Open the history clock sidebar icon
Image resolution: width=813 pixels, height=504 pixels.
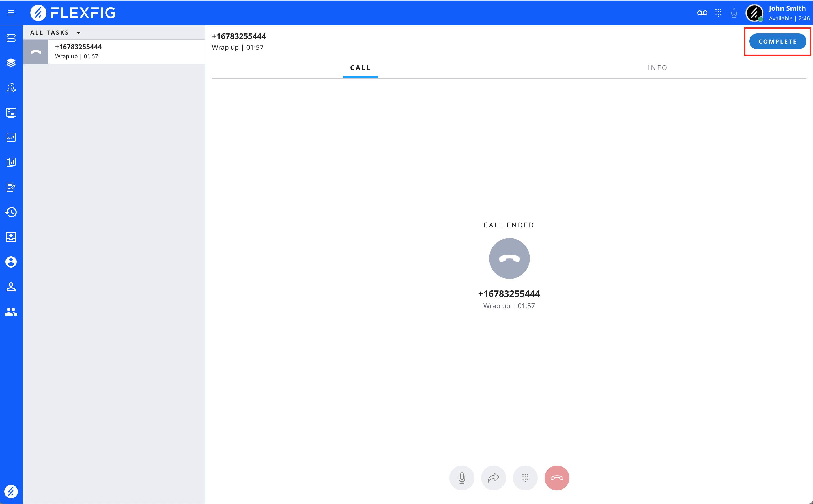11,212
